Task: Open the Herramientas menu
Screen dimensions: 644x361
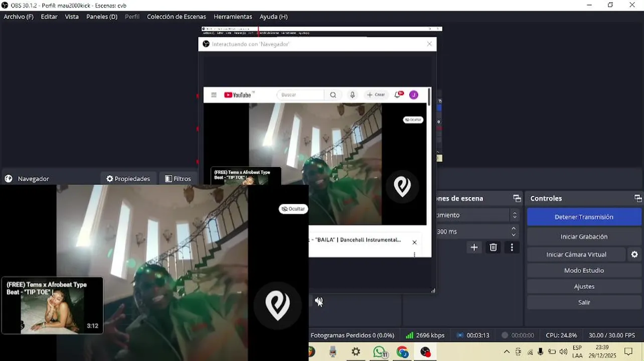Action: (x=233, y=17)
